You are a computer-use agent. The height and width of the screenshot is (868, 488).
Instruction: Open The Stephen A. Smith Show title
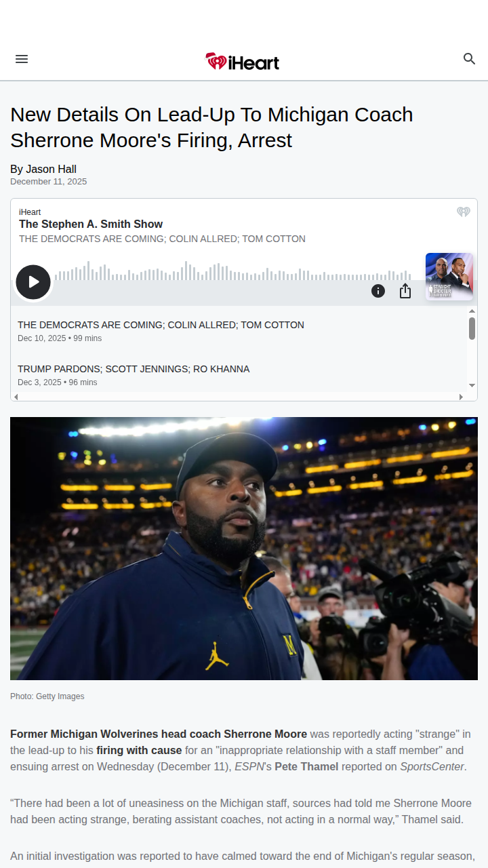pos(91,224)
